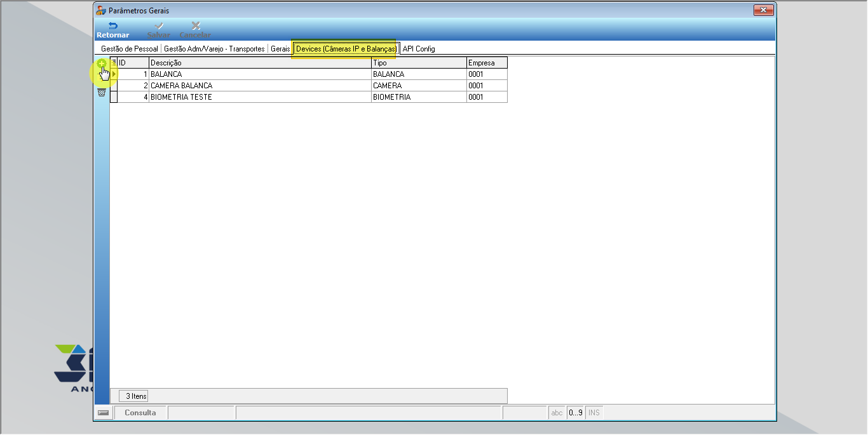
Task: Click the trash delete device icon
Action: pyautogui.click(x=102, y=92)
